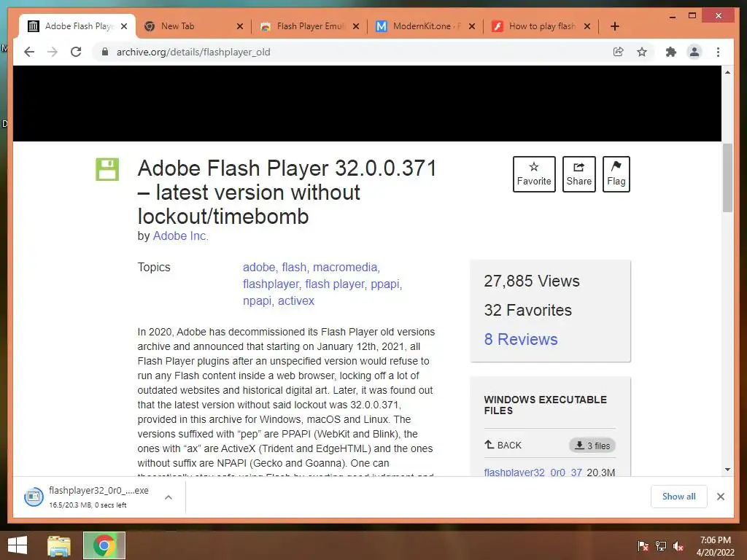Open the macromedia topic link
747x560 pixels.
click(345, 267)
